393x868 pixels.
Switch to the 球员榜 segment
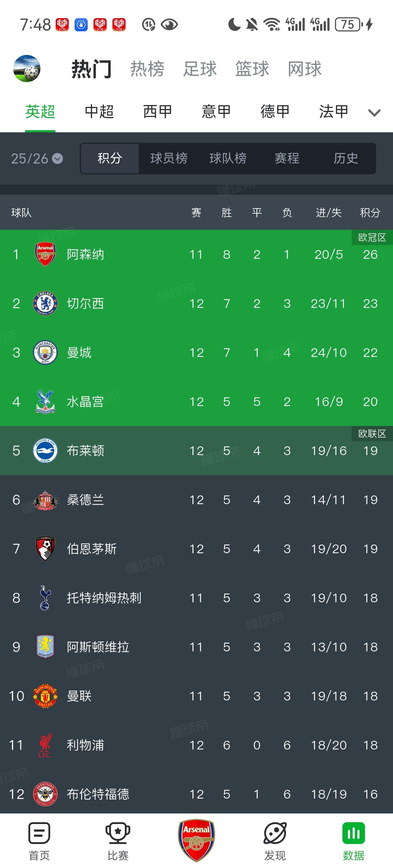(x=169, y=158)
